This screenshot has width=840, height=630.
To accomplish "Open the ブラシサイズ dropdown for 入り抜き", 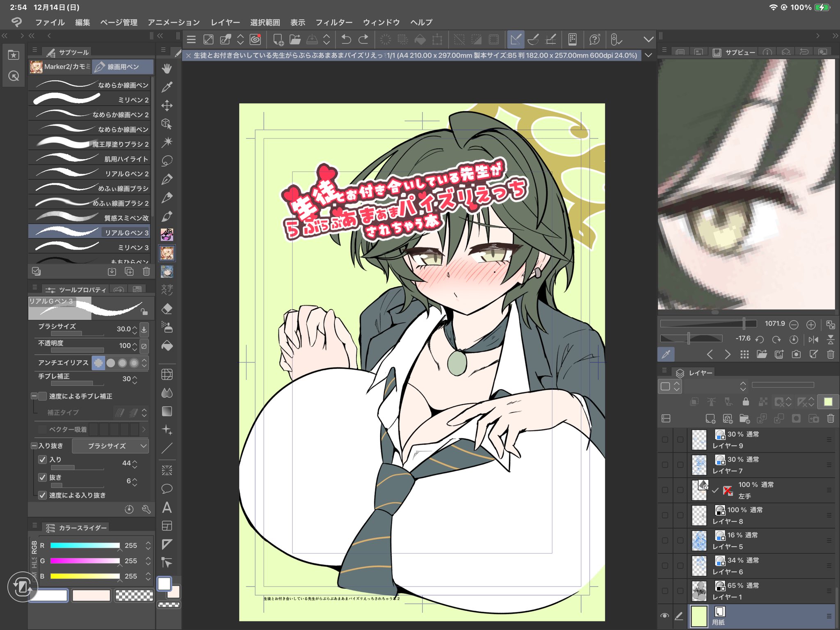I will [x=111, y=446].
